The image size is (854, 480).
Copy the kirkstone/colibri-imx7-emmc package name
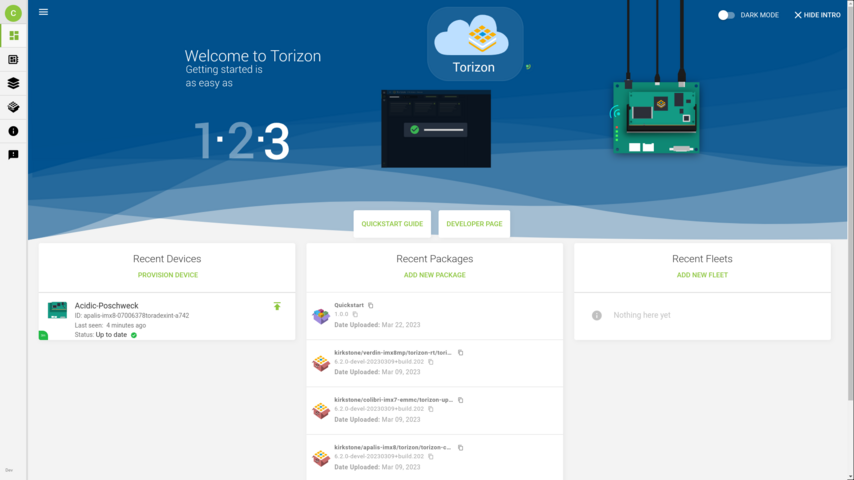461,400
